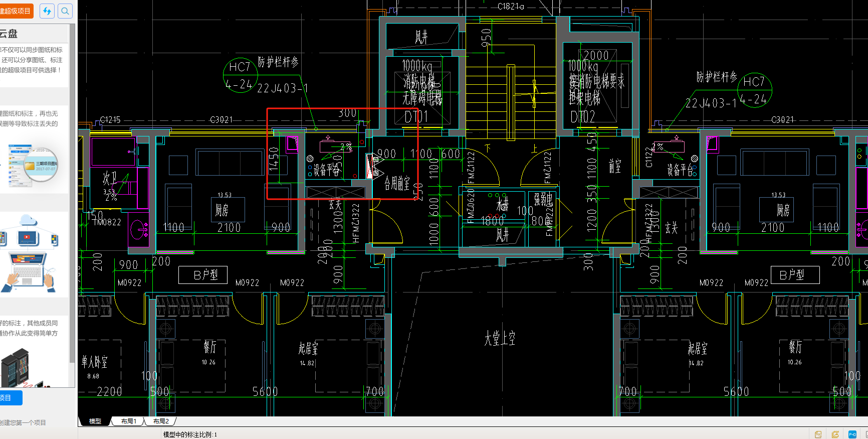Viewport: 868px width, 439px height.
Task: Click the 单人卧室 room label
Action: [94, 361]
